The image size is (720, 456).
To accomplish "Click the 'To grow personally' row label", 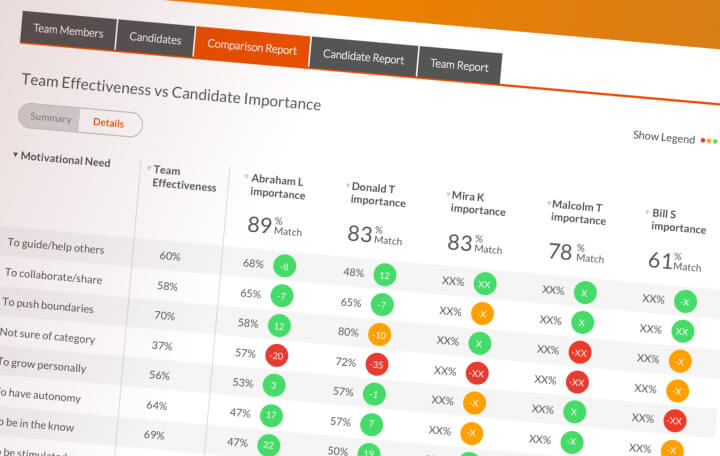I will coord(43,365).
